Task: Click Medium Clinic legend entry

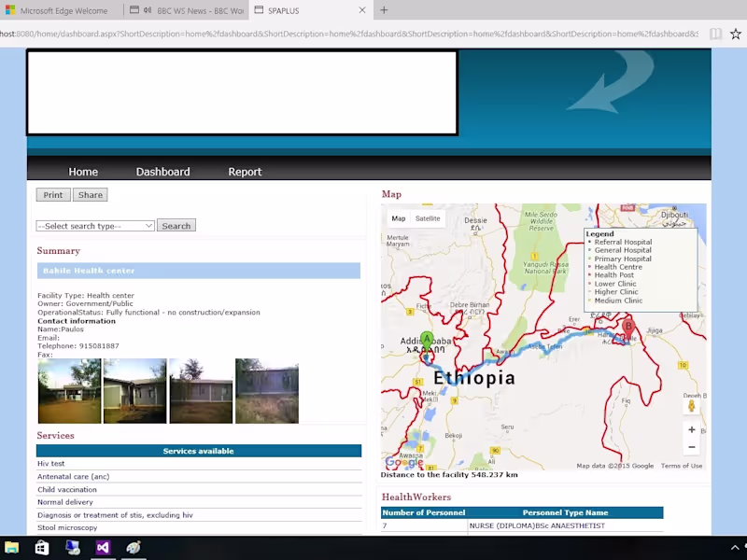Action: click(618, 301)
